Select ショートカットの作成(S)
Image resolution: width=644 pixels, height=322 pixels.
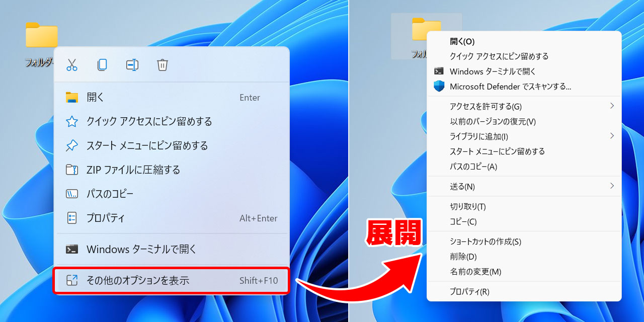[x=524, y=242]
